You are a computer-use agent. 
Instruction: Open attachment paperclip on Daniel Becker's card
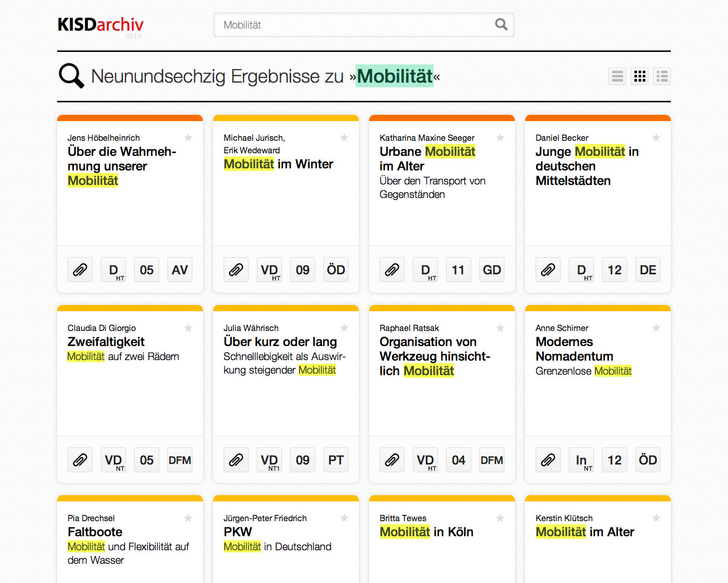point(548,270)
